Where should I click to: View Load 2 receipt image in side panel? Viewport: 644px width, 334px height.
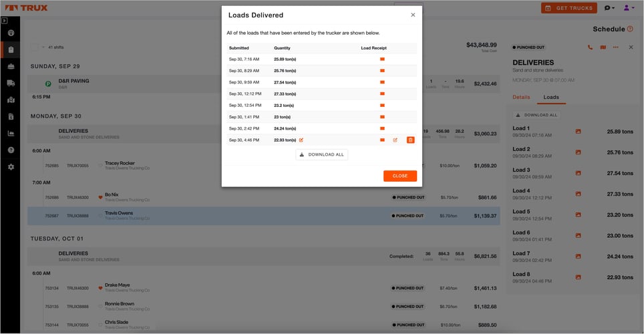pyautogui.click(x=578, y=152)
